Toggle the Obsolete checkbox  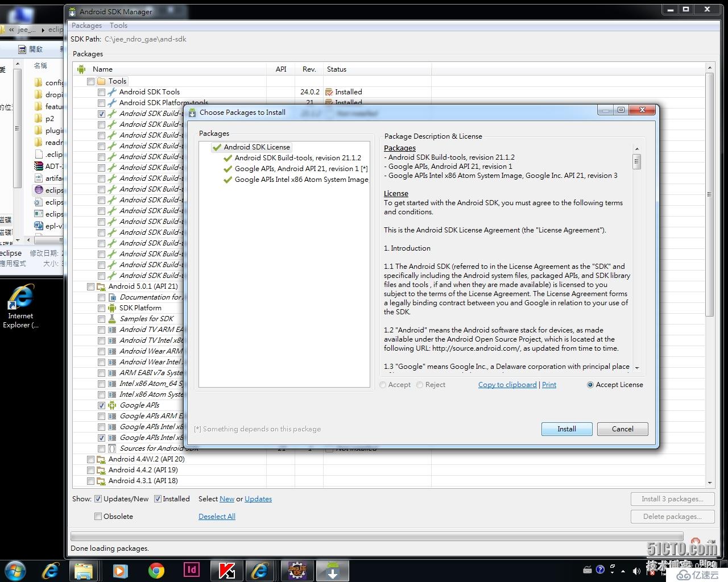point(98,517)
